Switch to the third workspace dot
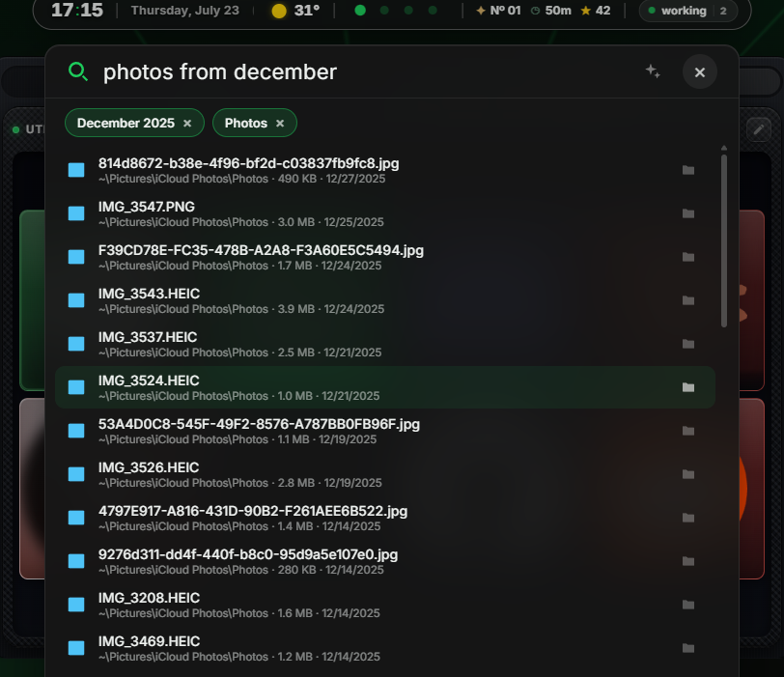The height and width of the screenshot is (677, 784). coord(408,11)
